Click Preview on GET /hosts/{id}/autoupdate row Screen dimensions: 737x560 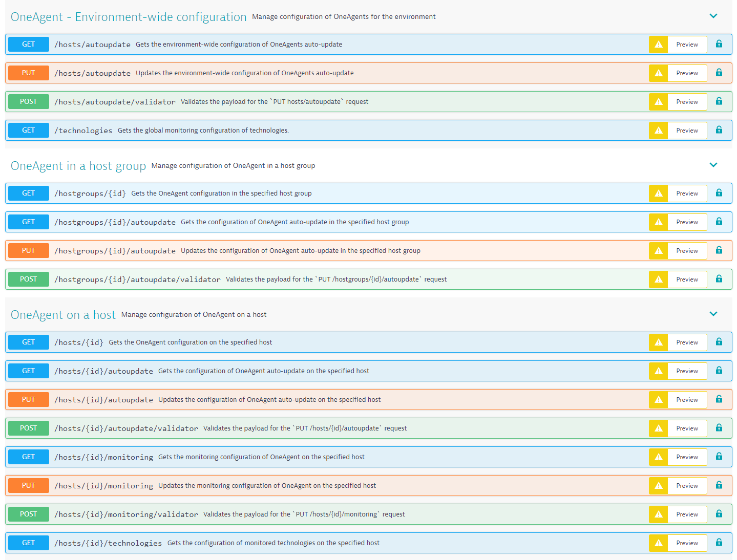point(687,371)
